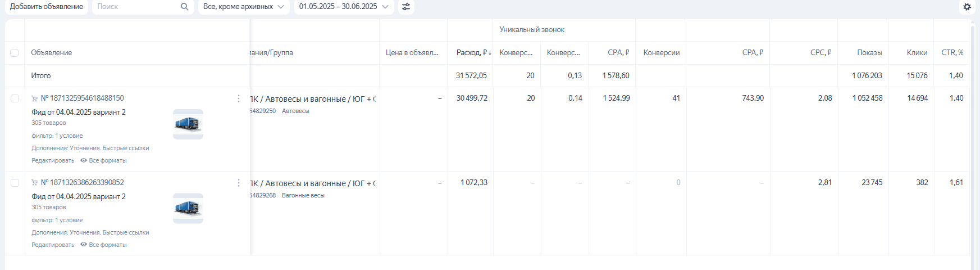Click cart icon next to ad 1871326386263390852
980x270 pixels.
point(35,183)
